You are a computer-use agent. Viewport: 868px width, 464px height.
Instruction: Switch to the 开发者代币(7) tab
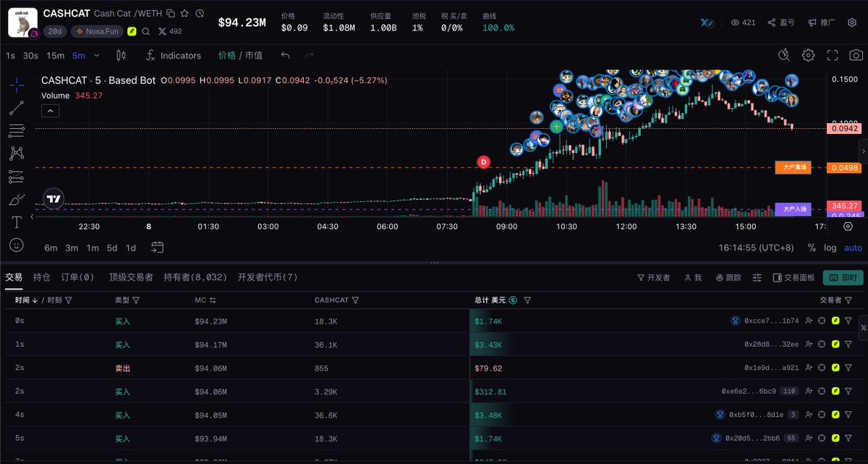[x=268, y=277]
